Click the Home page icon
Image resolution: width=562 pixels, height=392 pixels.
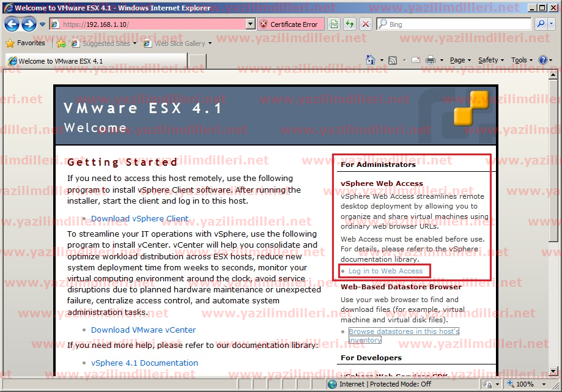[371, 60]
